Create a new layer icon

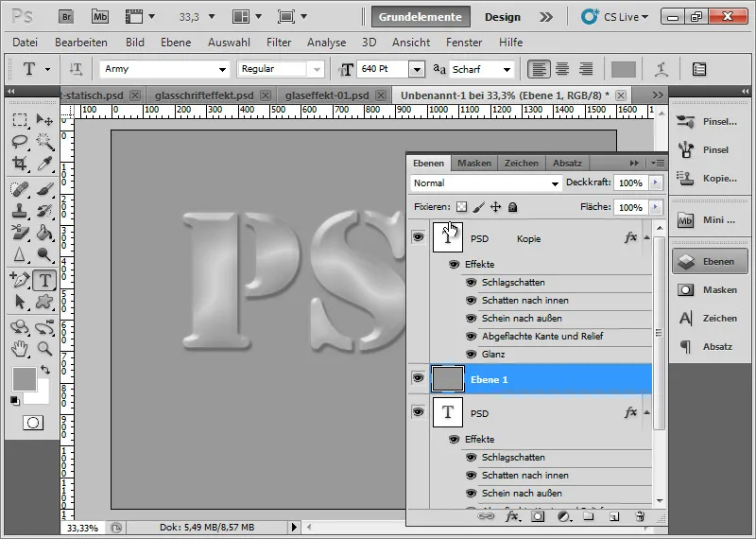coord(613,516)
